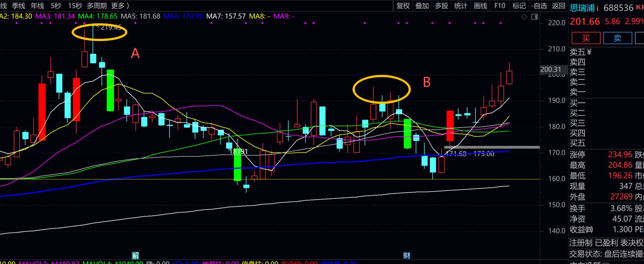
Task: Click the 219.45 high price label
Action: tap(111, 27)
